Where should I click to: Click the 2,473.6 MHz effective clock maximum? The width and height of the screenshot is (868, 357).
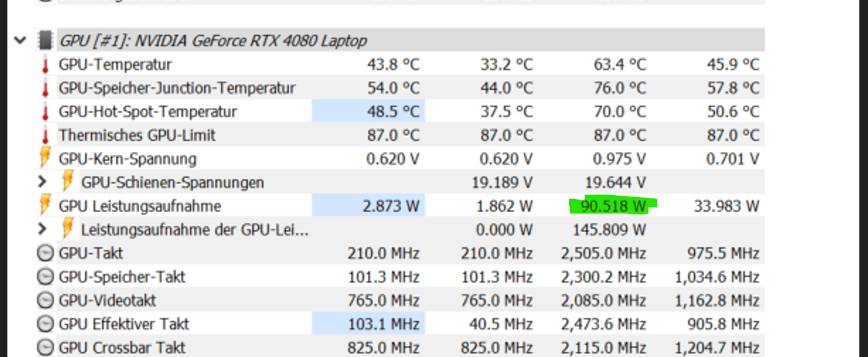(603, 324)
